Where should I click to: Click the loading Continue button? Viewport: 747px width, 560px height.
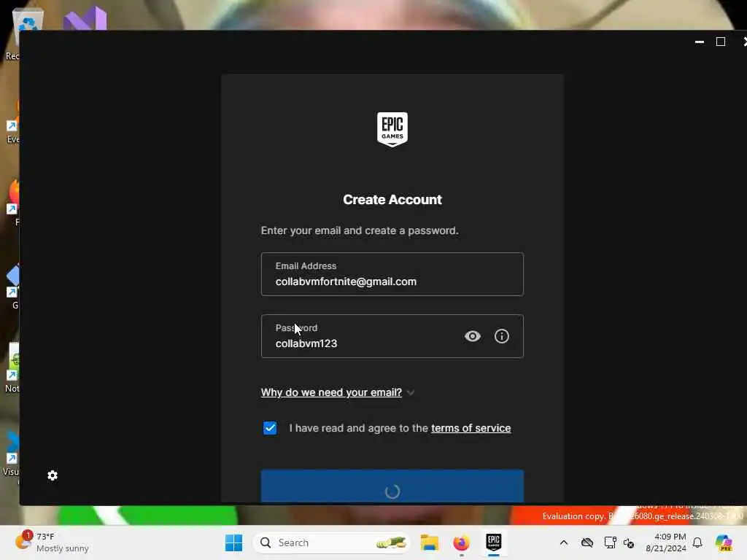point(392,486)
